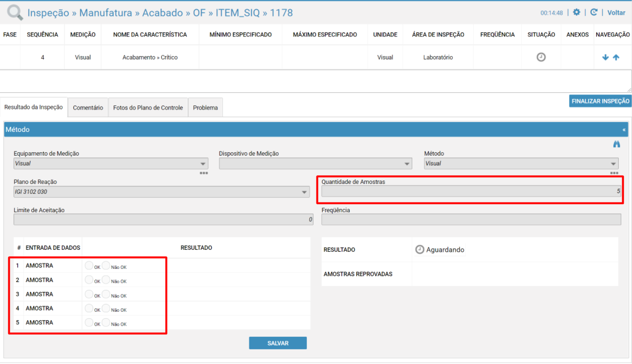The image size is (632, 364).
Task: Click the SALVAR button
Action: [278, 343]
